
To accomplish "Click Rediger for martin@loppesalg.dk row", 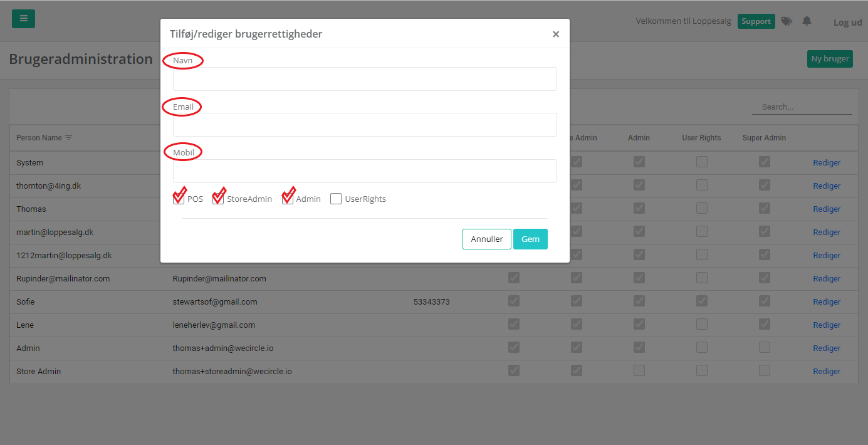I will click(827, 232).
